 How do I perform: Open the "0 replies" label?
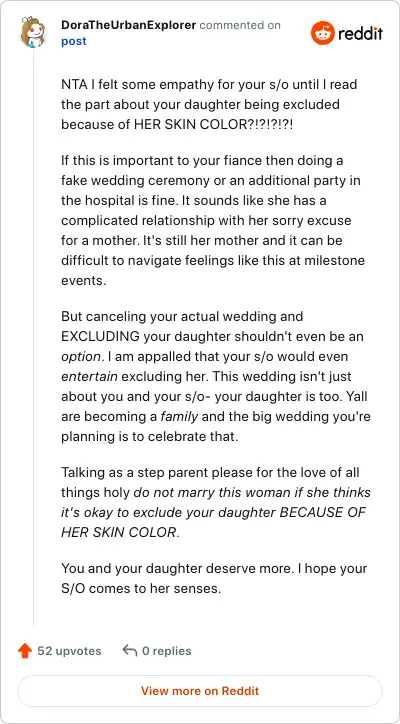(167, 651)
